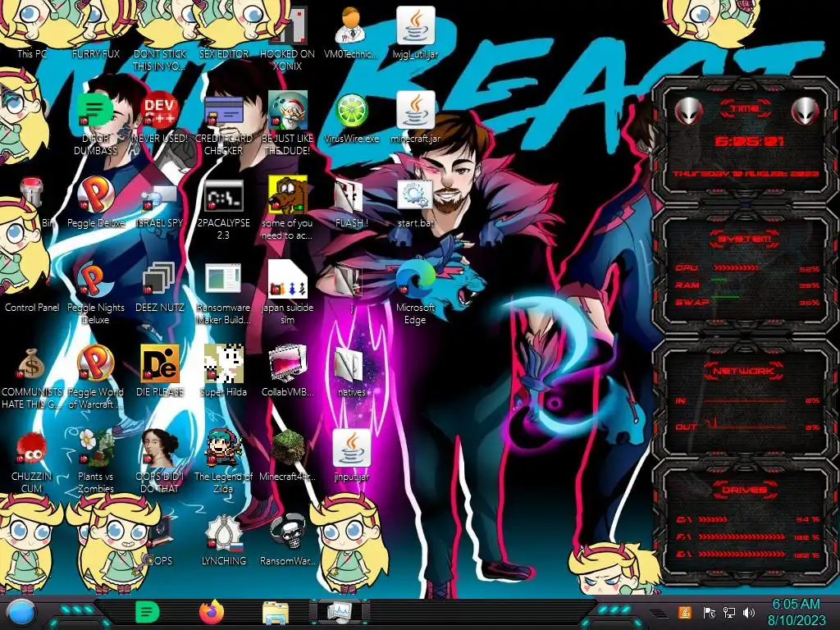
Task: Open the RansomWar... skull icon
Action: pyautogui.click(x=288, y=541)
